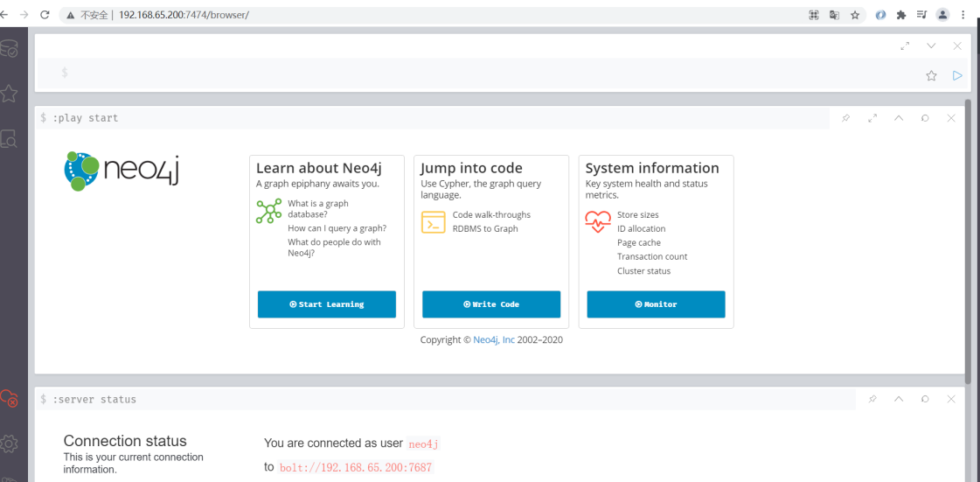Toggle fullscreen on :play start frame

pyautogui.click(x=872, y=118)
